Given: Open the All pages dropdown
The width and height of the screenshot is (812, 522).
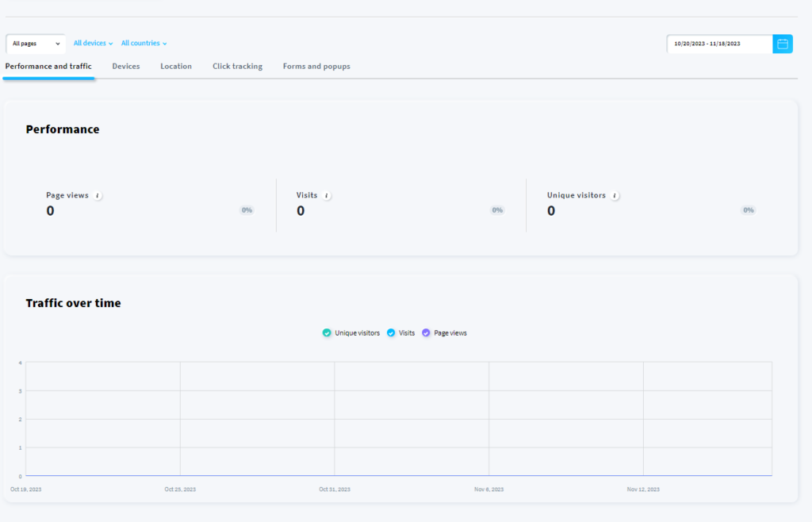Looking at the screenshot, I should pos(36,44).
